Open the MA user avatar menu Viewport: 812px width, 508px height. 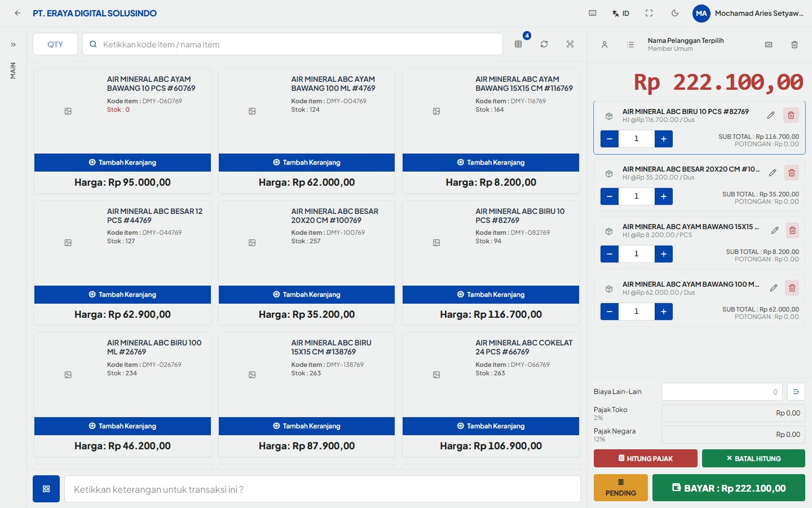coord(701,13)
